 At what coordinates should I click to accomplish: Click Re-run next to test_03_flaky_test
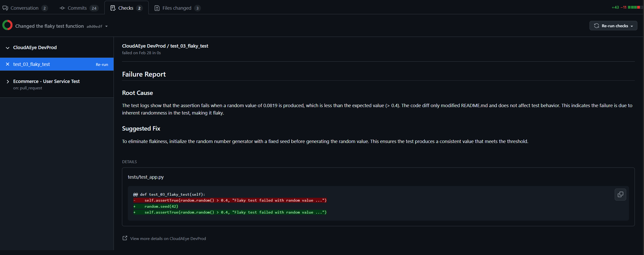tap(102, 65)
